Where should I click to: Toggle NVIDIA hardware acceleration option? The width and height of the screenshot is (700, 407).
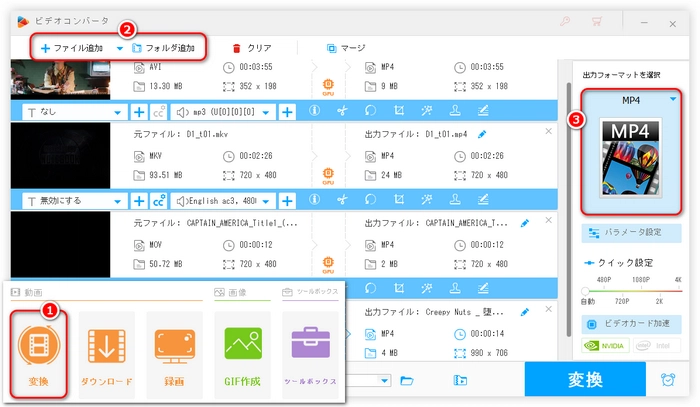tap(607, 346)
